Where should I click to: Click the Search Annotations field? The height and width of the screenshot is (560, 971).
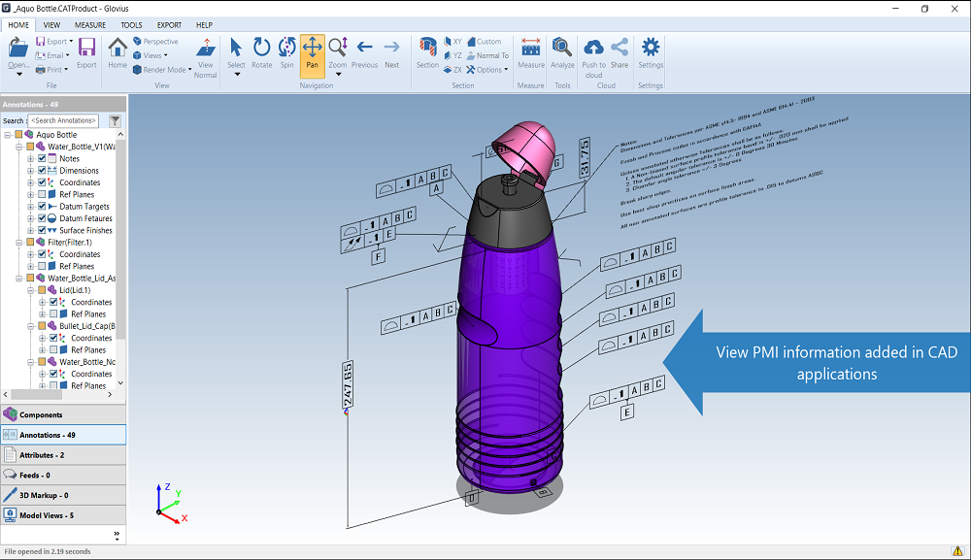tap(64, 120)
